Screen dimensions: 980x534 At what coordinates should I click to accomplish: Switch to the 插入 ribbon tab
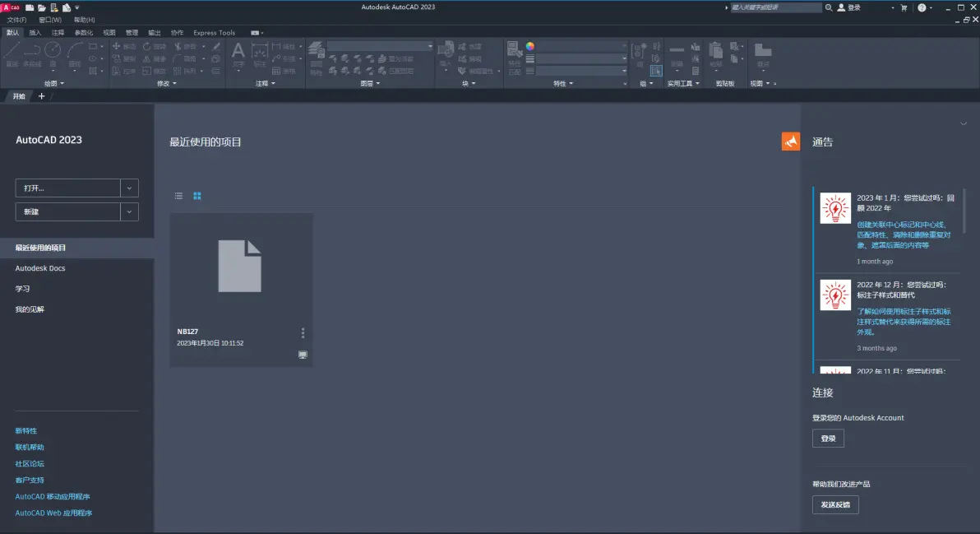[x=35, y=33]
